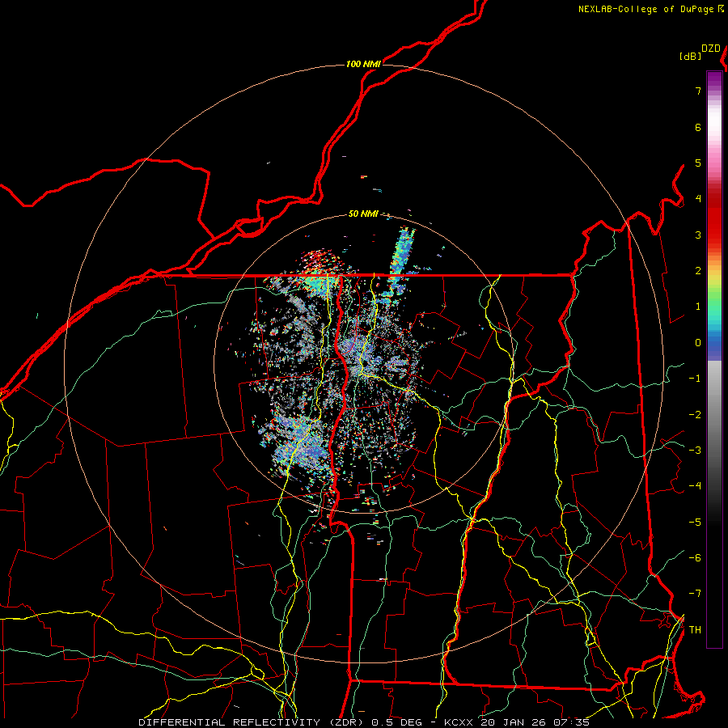This screenshot has width=728, height=728.
Task: Click the -6 value on color scale
Action: click(695, 558)
